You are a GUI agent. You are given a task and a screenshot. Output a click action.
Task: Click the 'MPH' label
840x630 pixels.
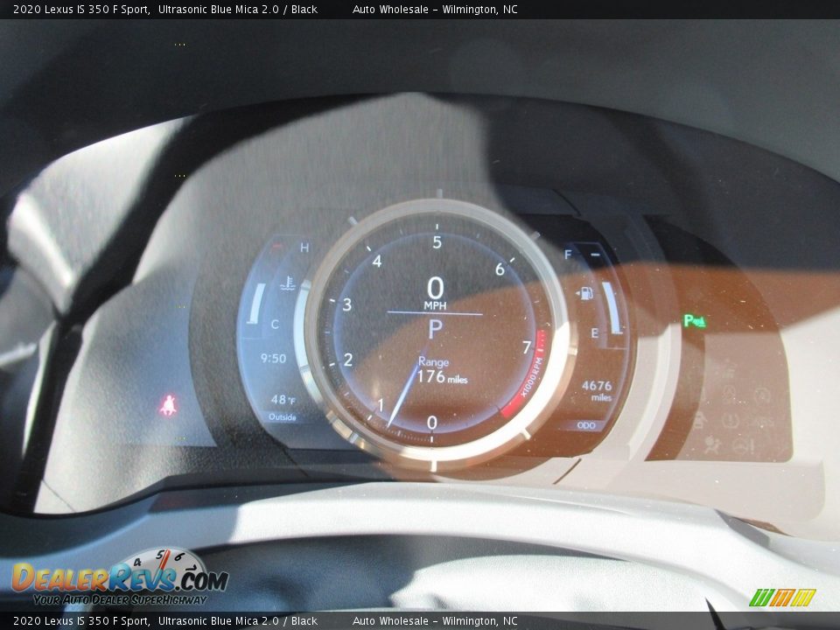click(x=435, y=305)
